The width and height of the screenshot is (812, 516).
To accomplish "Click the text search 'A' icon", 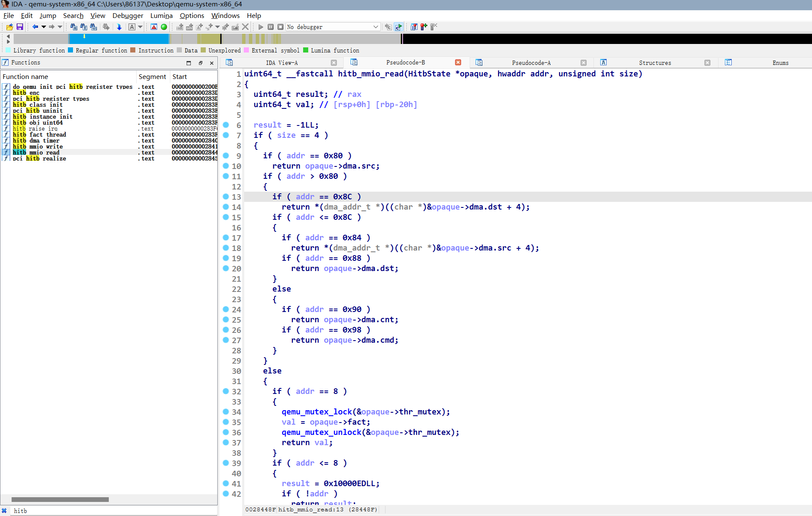I will [x=132, y=27].
